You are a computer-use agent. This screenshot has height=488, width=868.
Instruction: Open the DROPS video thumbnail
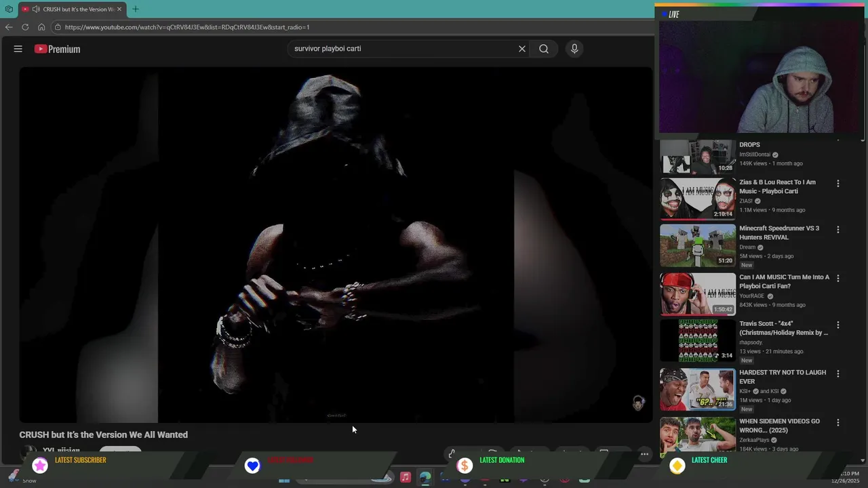click(697, 157)
